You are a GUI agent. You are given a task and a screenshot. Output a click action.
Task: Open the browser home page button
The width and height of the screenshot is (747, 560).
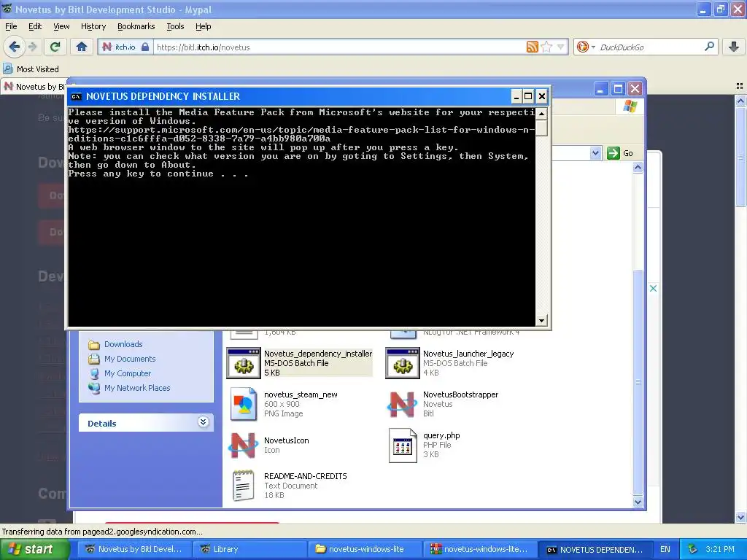pyautogui.click(x=82, y=47)
